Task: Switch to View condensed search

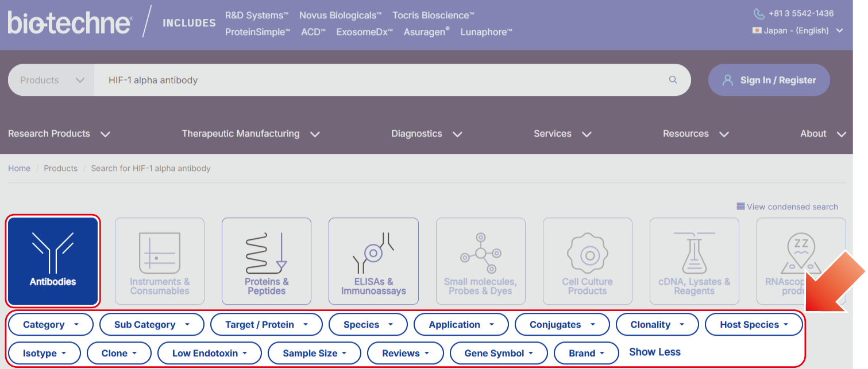Action: tap(787, 207)
